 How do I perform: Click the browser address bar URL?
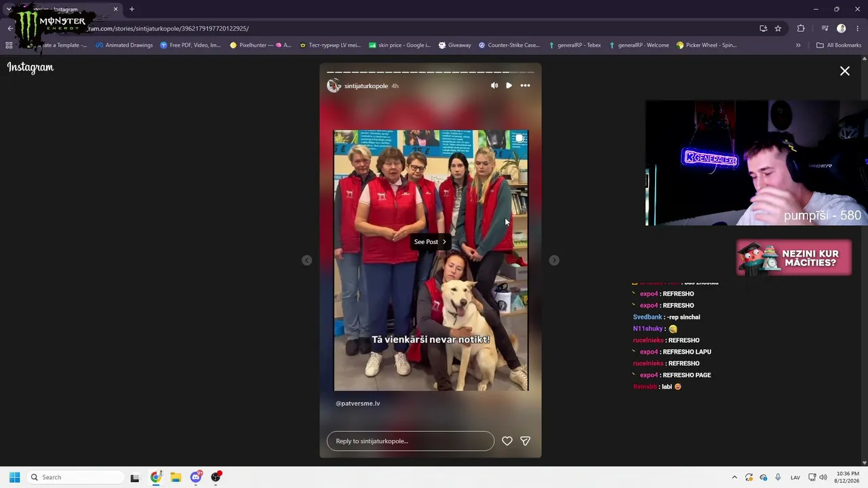click(168, 28)
